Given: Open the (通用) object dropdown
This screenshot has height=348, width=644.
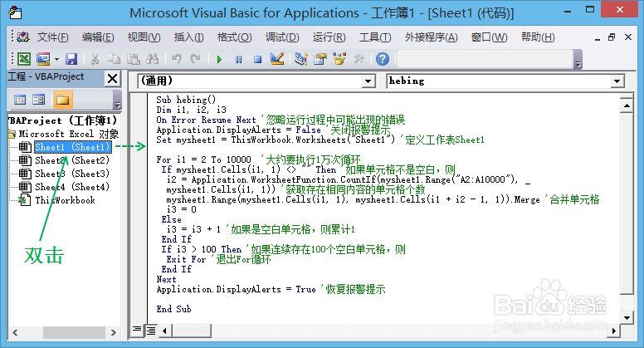Looking at the screenshot, I should point(368,81).
